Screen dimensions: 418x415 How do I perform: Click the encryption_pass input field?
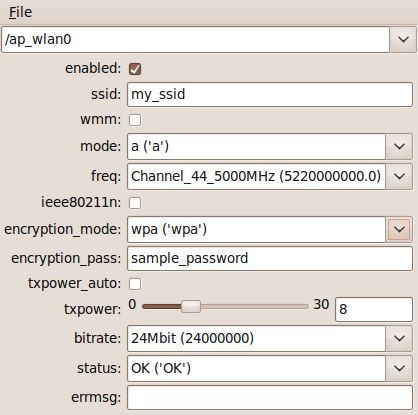(x=270, y=258)
